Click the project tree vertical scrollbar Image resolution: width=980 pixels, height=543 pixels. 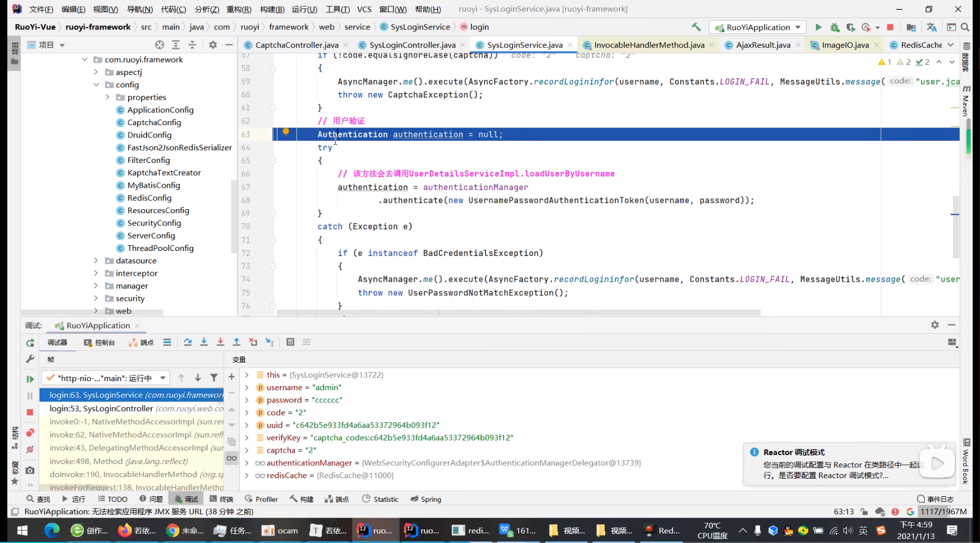pos(233,217)
